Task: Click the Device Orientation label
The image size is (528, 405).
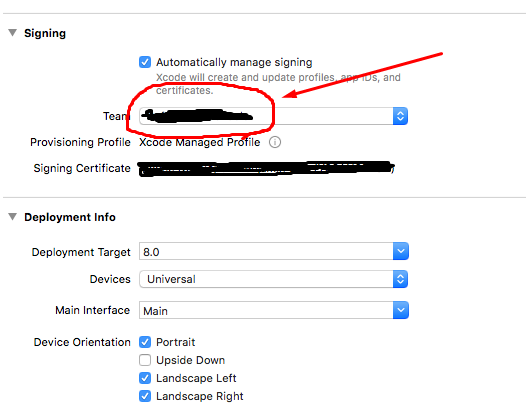Action: pyautogui.click(x=82, y=342)
